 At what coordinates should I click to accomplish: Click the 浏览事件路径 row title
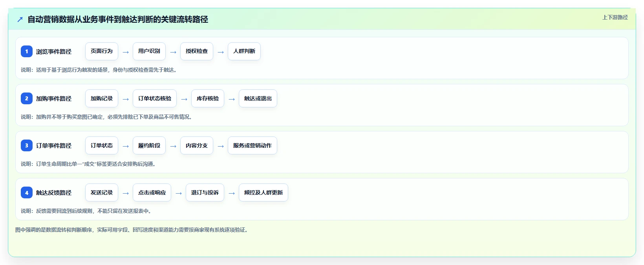click(54, 51)
